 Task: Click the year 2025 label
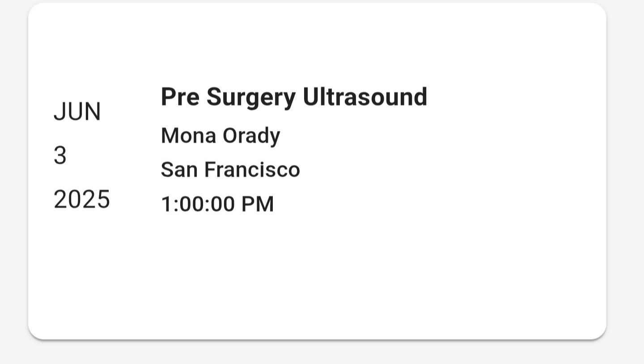(82, 199)
